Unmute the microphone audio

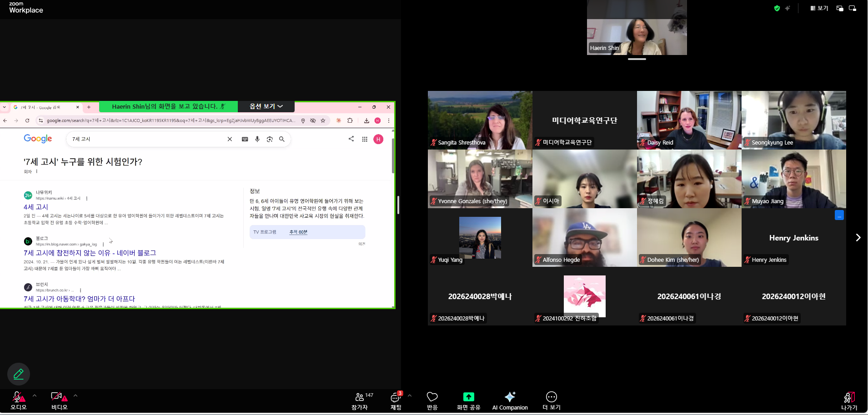17,397
